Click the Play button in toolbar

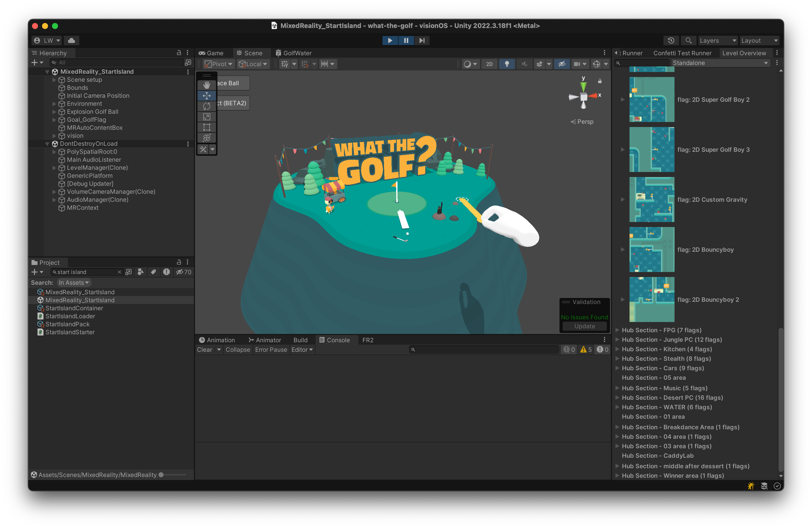click(x=390, y=40)
